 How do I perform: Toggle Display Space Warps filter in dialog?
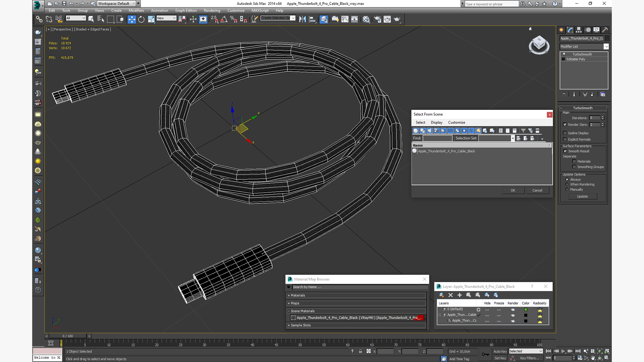pyautogui.click(x=450, y=131)
